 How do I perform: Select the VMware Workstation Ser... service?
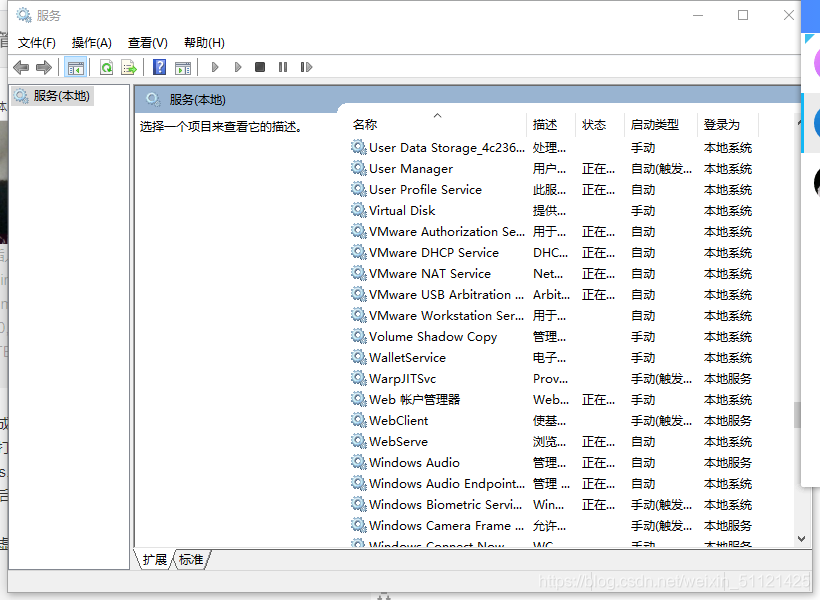point(446,315)
